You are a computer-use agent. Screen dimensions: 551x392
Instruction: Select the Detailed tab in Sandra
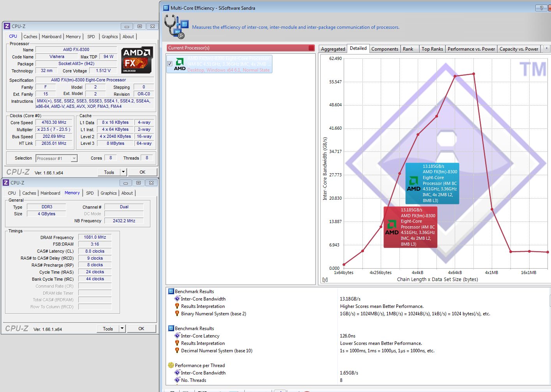(358, 48)
